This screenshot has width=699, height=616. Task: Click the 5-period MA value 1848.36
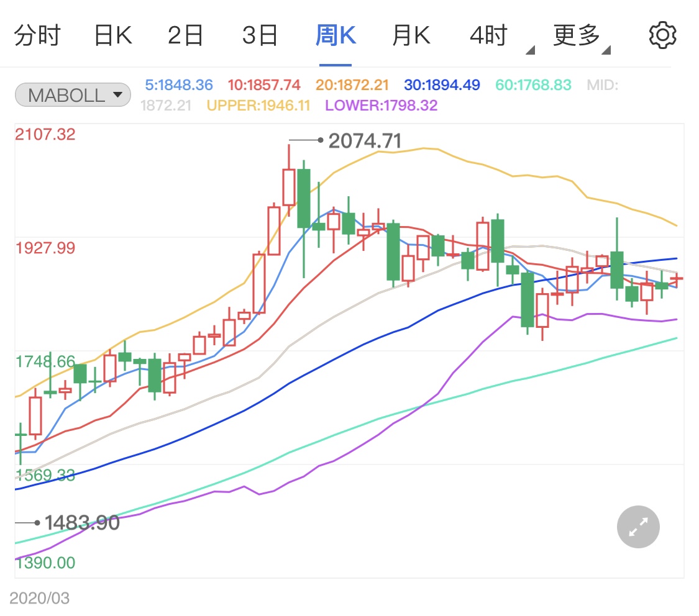coord(179,85)
